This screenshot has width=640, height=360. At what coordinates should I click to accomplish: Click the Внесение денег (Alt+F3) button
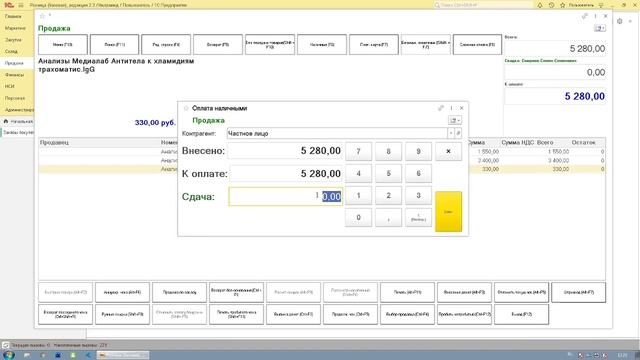tap(464, 292)
